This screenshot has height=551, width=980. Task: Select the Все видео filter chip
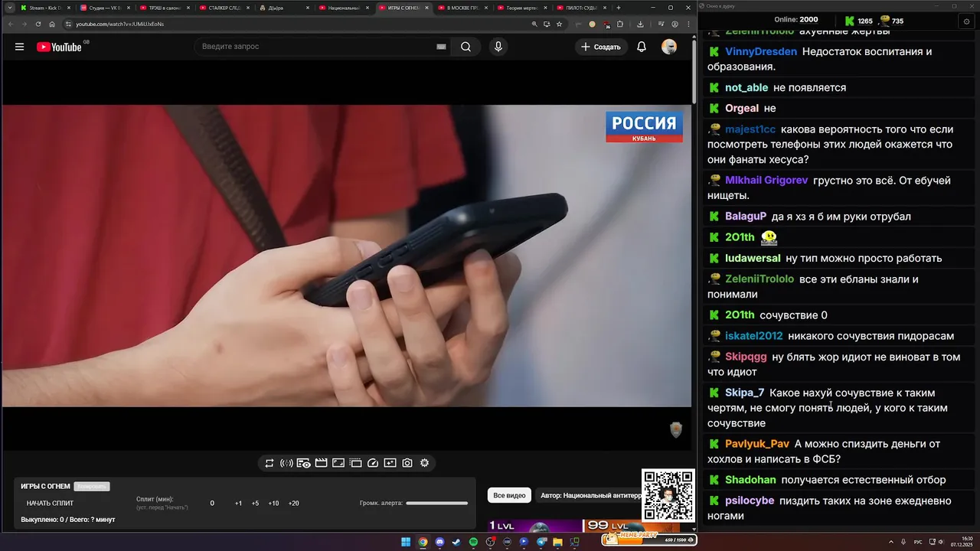(x=509, y=496)
